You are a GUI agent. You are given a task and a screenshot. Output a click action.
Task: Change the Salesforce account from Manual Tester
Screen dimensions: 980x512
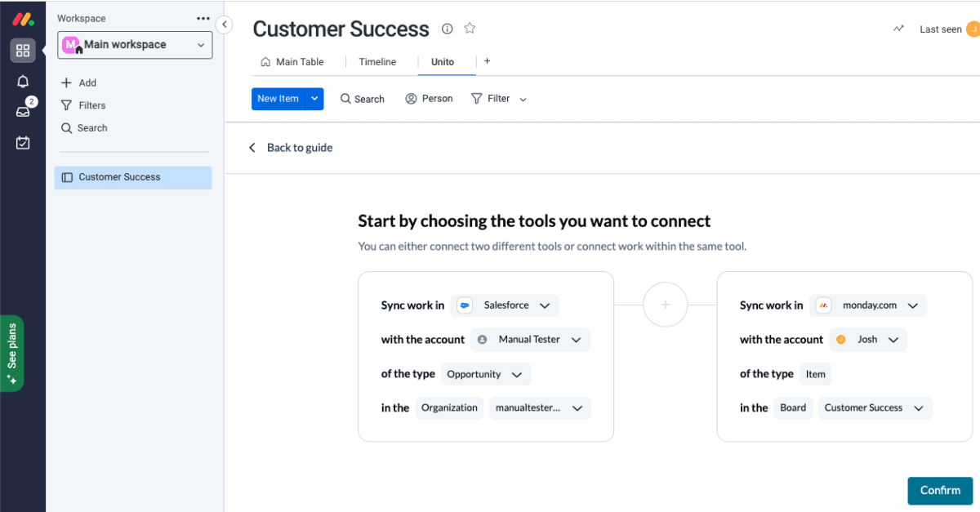(x=530, y=339)
